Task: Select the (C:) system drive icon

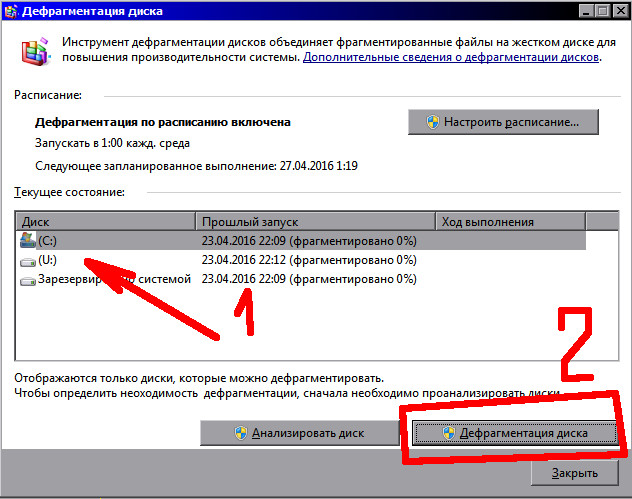Action: coord(27,240)
